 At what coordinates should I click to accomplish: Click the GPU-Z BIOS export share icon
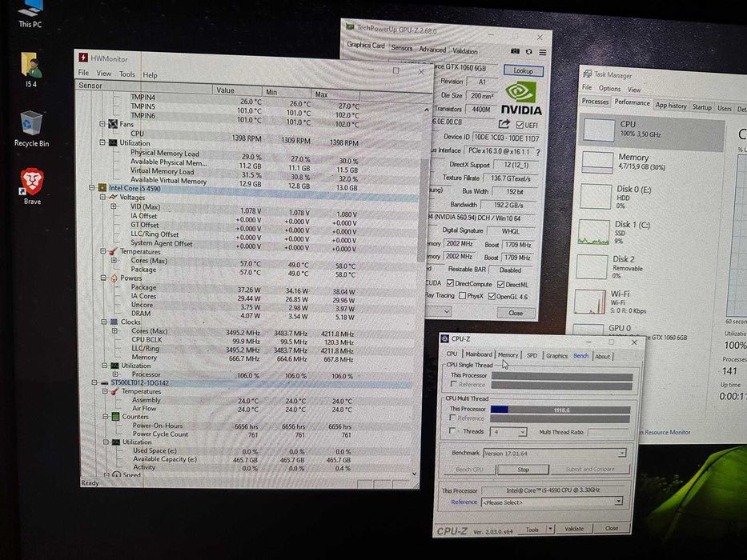[x=504, y=124]
